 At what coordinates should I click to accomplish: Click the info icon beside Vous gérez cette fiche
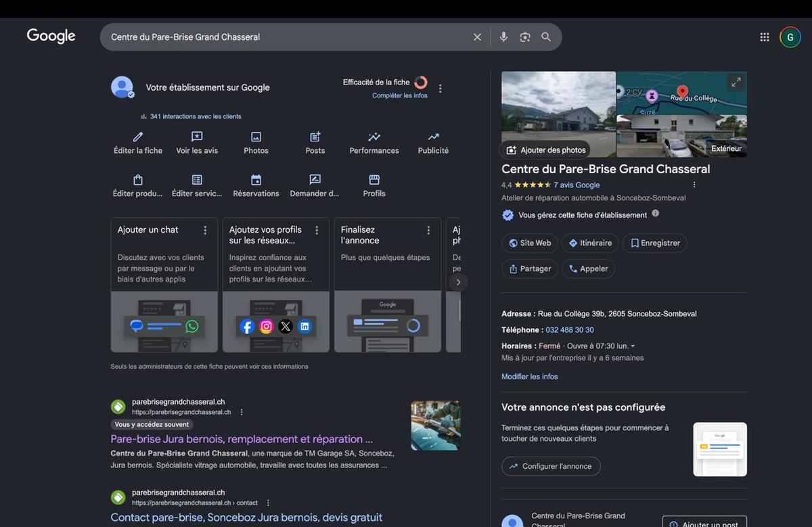pos(655,214)
